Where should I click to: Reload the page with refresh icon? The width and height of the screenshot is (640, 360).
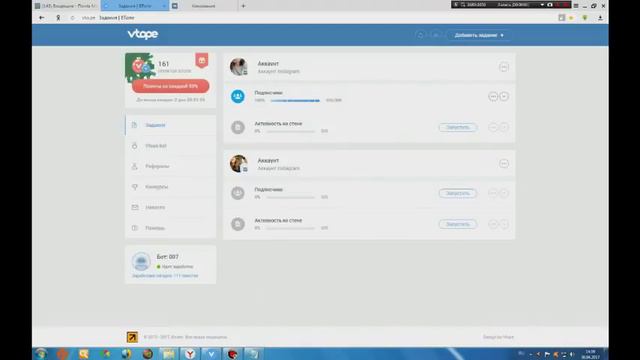(72, 18)
